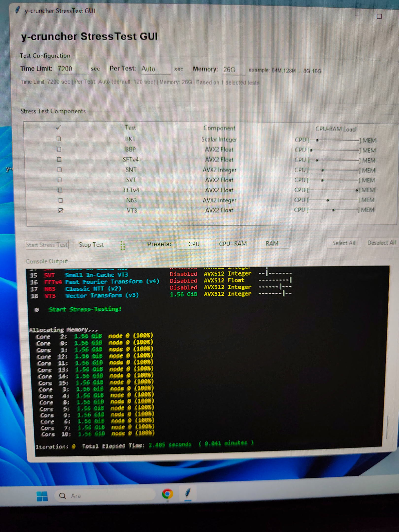Image resolution: width=399 pixels, height=532 pixels.
Task: Edit the Memory field showing 26G
Action: (x=233, y=70)
